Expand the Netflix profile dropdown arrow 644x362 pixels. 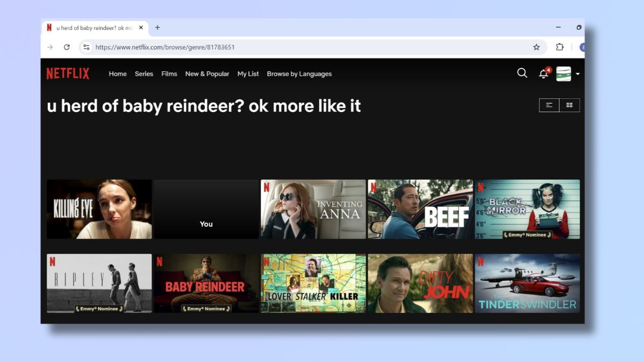click(578, 74)
